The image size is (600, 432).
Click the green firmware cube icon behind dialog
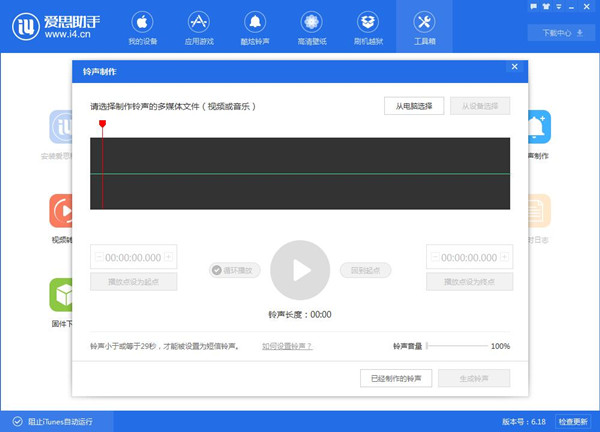(x=61, y=295)
